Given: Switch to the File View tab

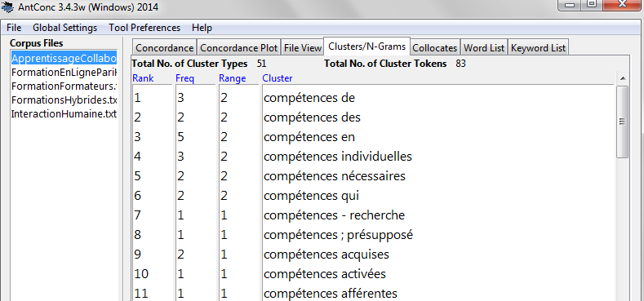Looking at the screenshot, I should pos(302,47).
